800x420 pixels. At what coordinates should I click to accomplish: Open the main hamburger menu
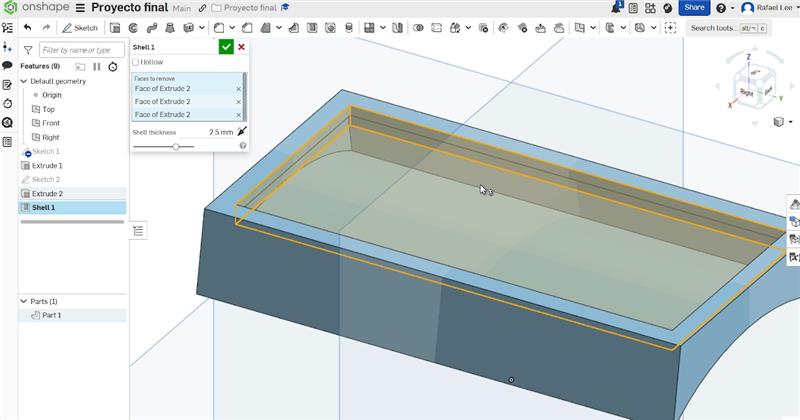81,8
